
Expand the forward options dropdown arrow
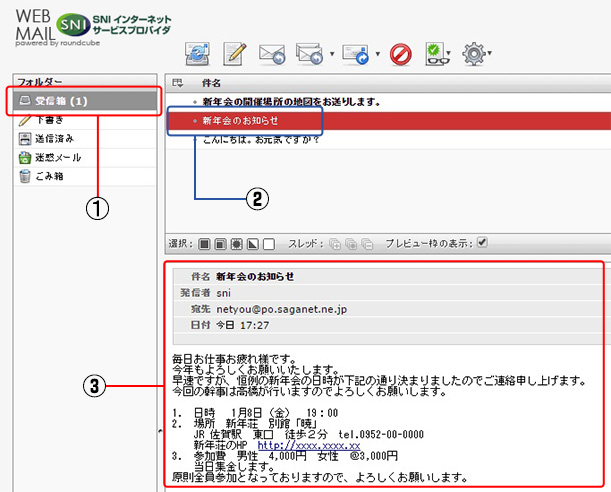(377, 56)
